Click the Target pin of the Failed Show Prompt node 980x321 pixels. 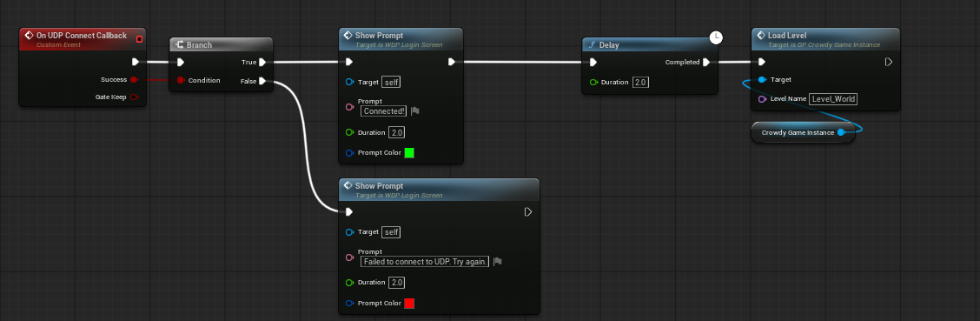[349, 232]
